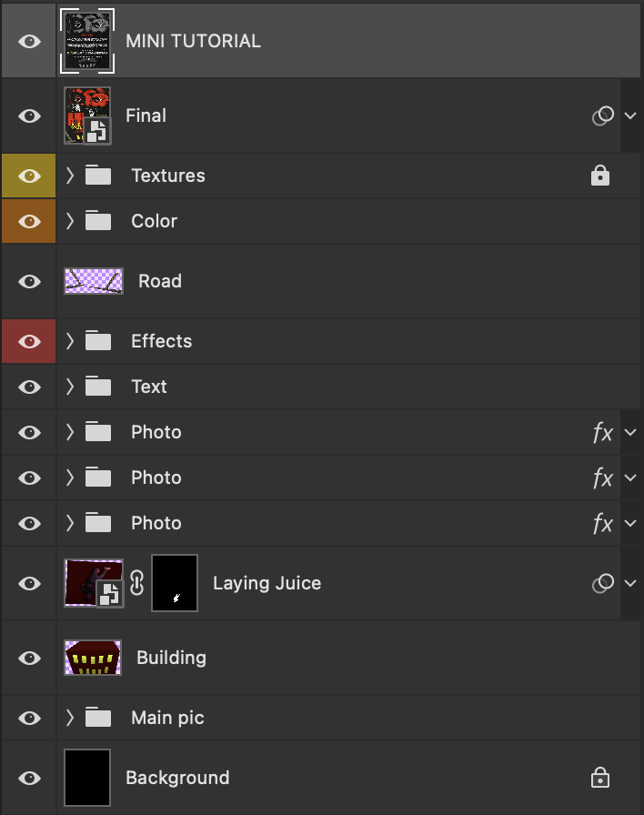Click the folder icon of the Text group
Image resolution: width=644 pixels, height=815 pixels.
98,387
